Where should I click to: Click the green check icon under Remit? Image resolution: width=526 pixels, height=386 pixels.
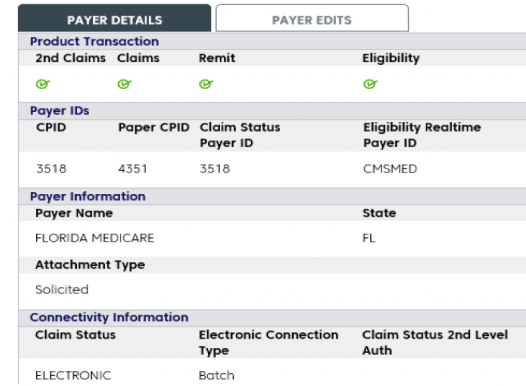pyautogui.click(x=206, y=84)
